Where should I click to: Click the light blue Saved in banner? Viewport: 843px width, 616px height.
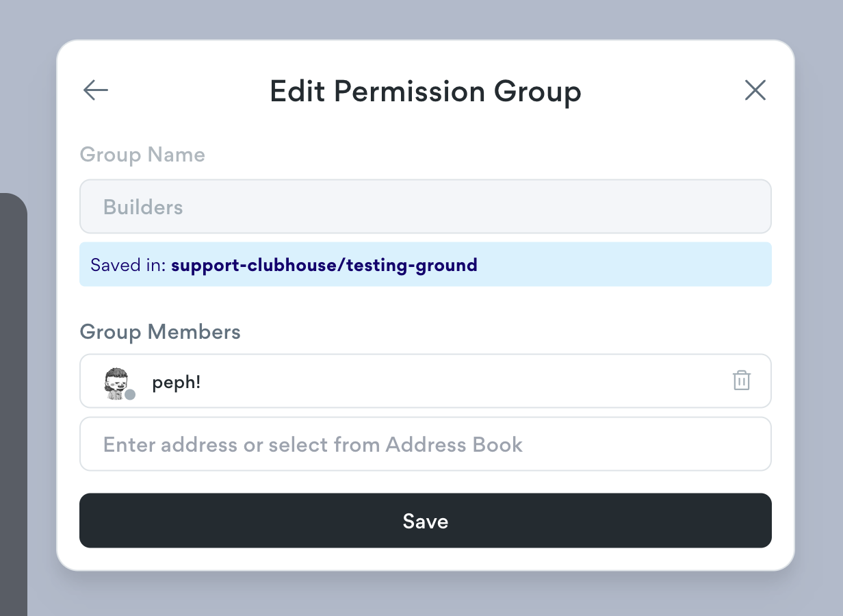(x=426, y=264)
